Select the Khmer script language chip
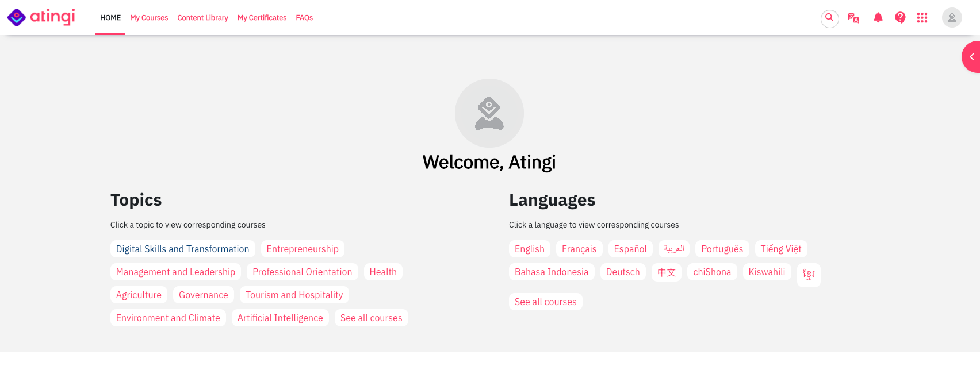980x366 pixels. pos(809,275)
